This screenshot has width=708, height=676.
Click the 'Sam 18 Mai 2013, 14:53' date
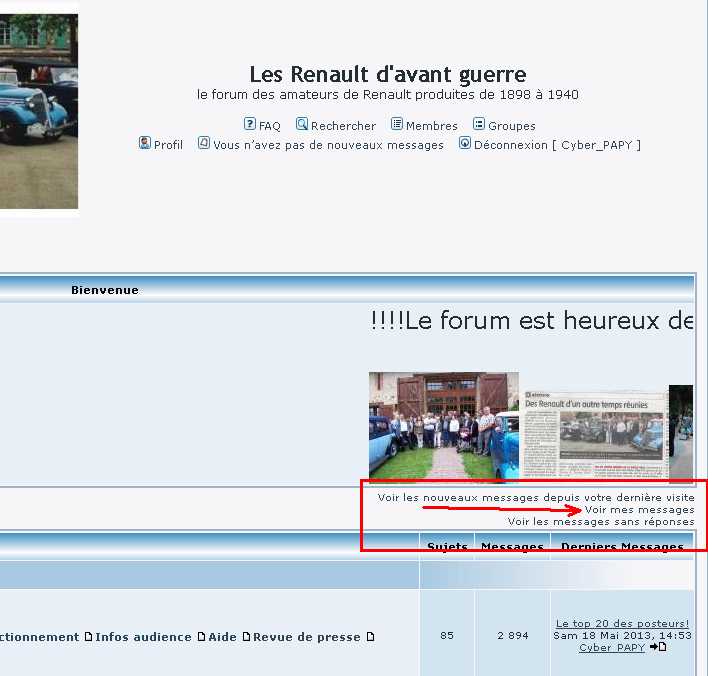pyautogui.click(x=622, y=635)
